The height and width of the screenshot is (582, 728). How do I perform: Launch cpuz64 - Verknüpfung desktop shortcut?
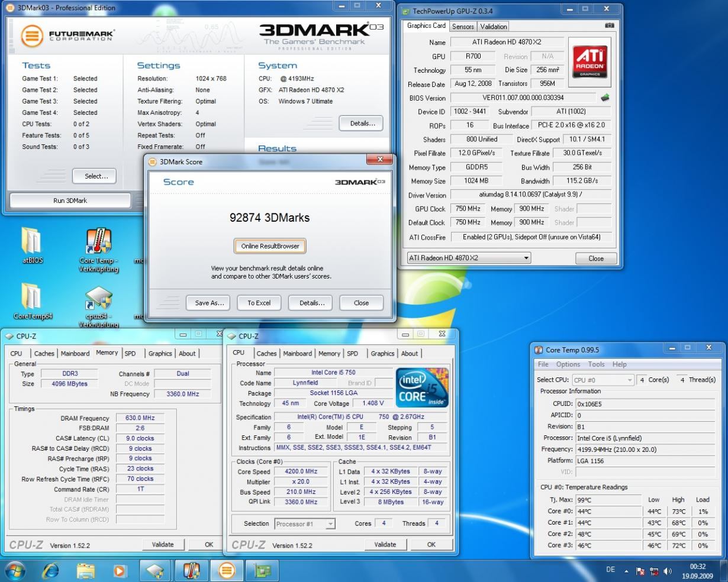(x=98, y=306)
